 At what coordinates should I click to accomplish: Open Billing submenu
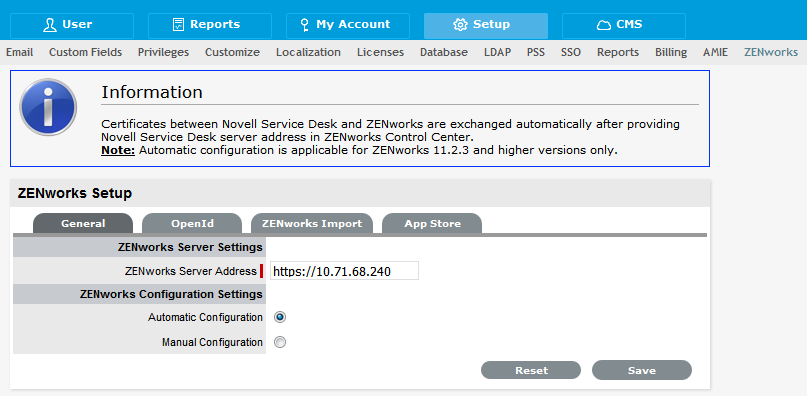(x=671, y=53)
